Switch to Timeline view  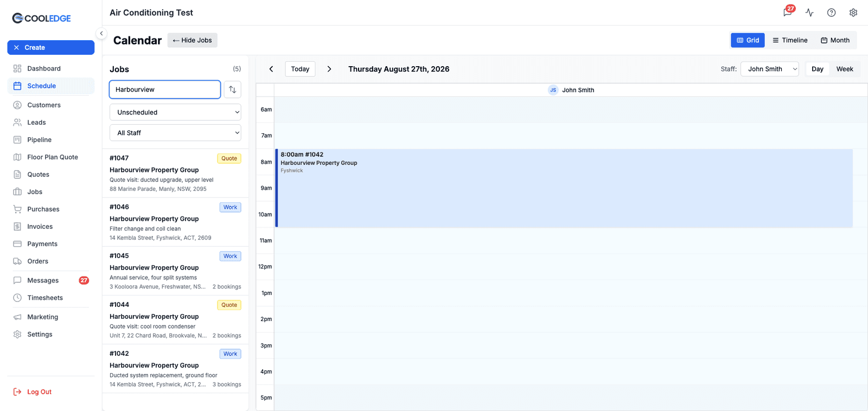click(790, 40)
